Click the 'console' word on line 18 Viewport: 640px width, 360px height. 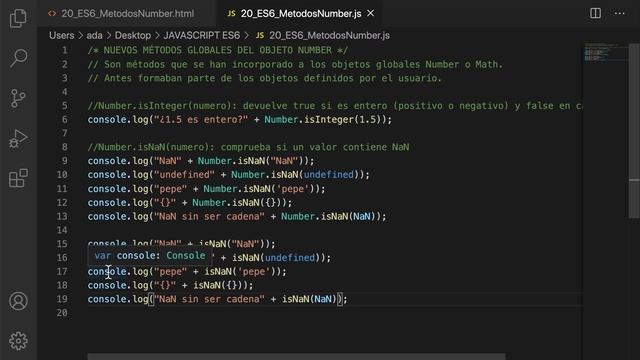click(x=107, y=285)
